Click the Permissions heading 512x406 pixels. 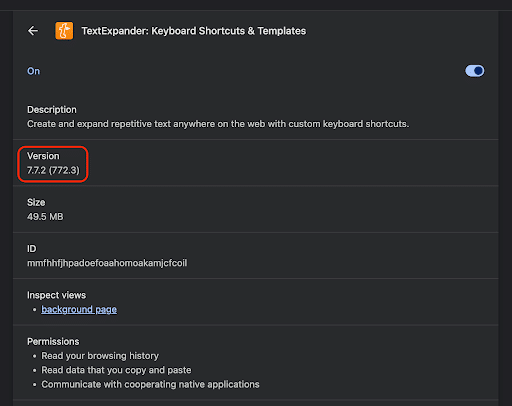[53, 342]
